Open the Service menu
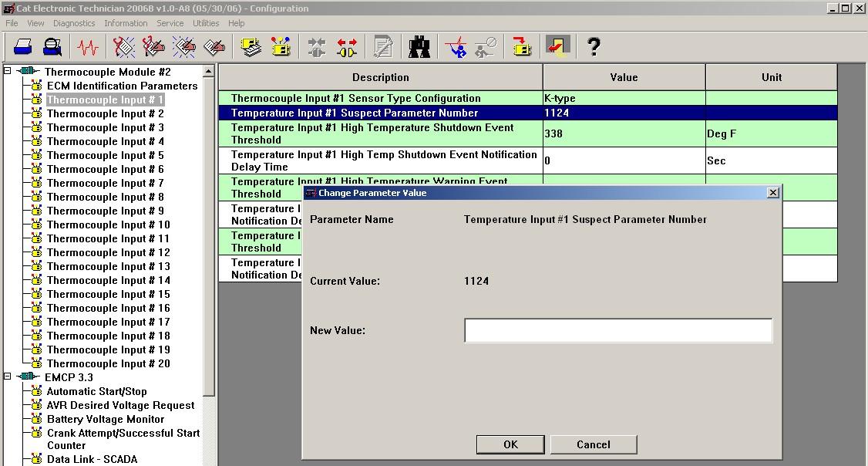The width and height of the screenshot is (868, 466). click(170, 23)
